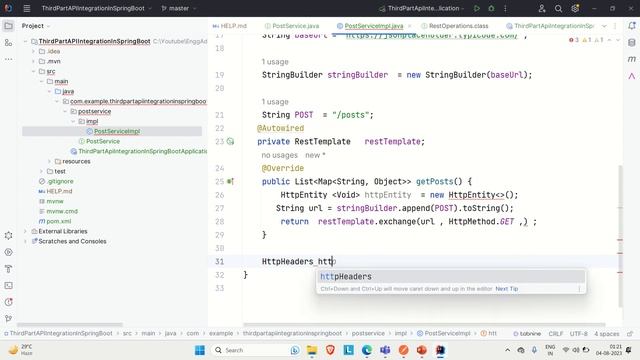Open the Brave browser taskbar icon
The width and height of the screenshot is (640, 360).
click(330, 350)
